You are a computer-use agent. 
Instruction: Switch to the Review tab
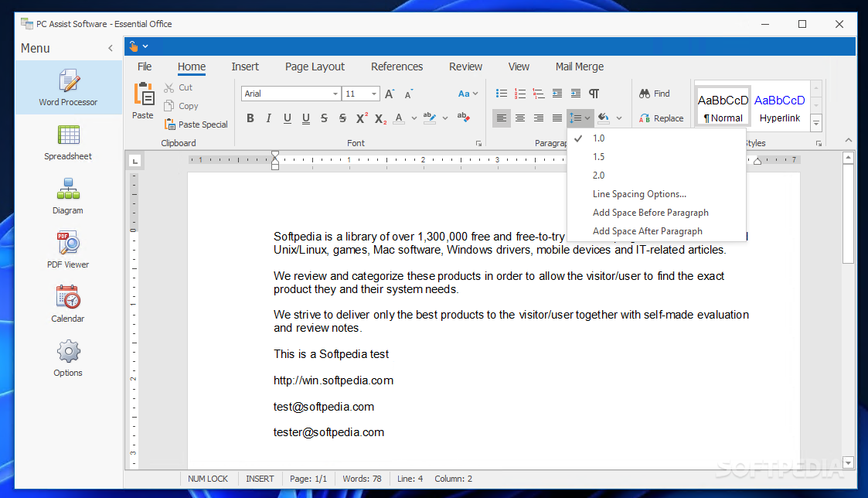pyautogui.click(x=465, y=67)
